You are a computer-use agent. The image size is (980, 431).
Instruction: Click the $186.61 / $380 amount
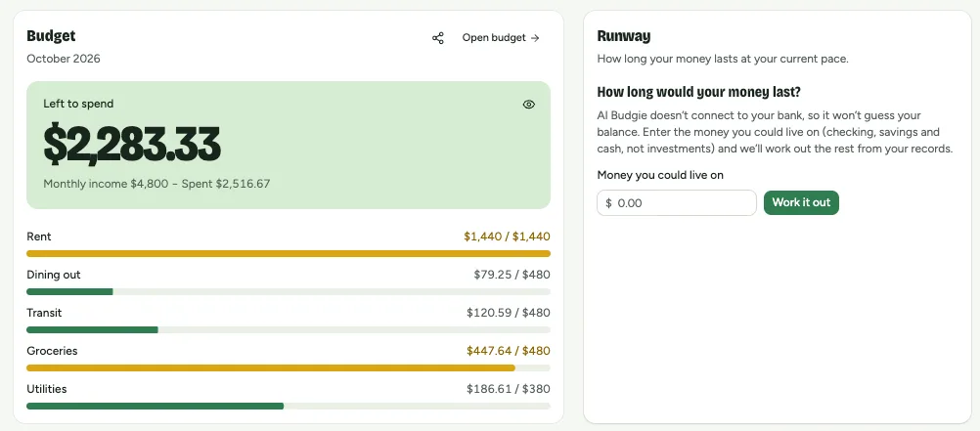click(x=509, y=389)
